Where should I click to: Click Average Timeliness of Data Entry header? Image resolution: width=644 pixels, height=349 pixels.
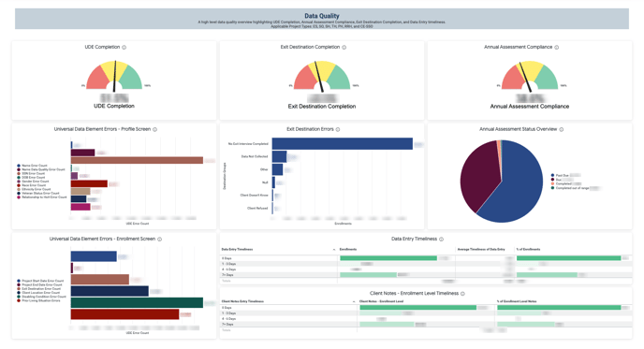point(481,249)
